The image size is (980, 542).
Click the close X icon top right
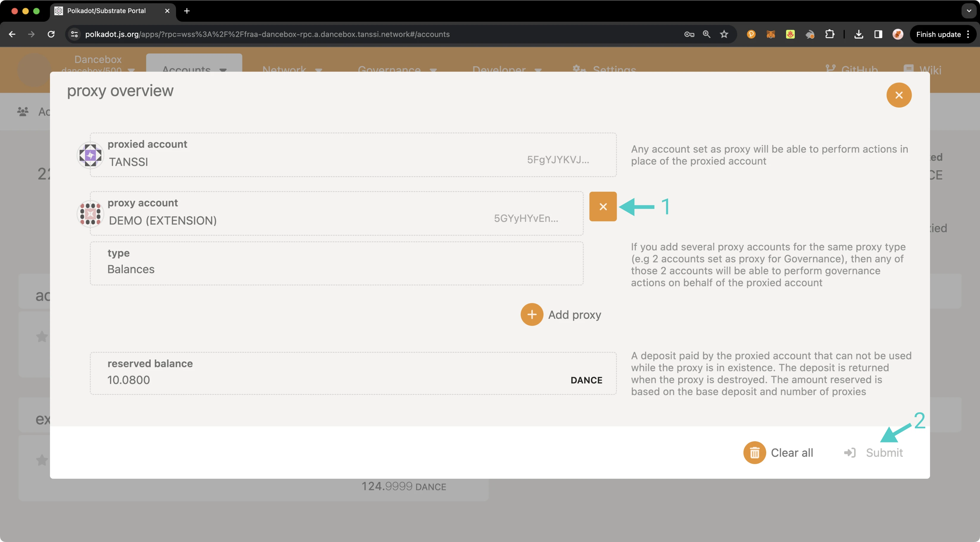pos(899,95)
